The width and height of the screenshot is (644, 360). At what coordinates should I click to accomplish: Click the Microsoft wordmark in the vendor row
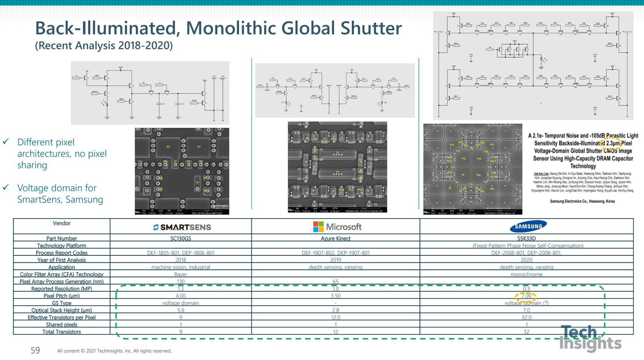pos(344,226)
